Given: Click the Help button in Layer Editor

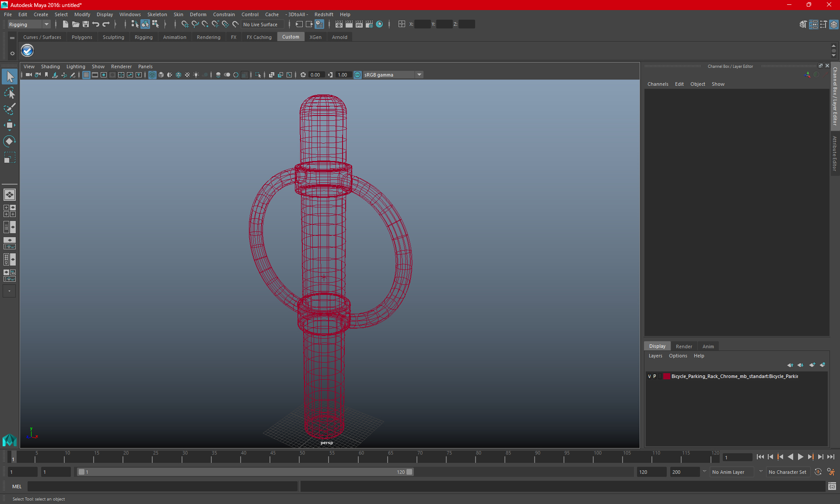Looking at the screenshot, I should [x=698, y=355].
